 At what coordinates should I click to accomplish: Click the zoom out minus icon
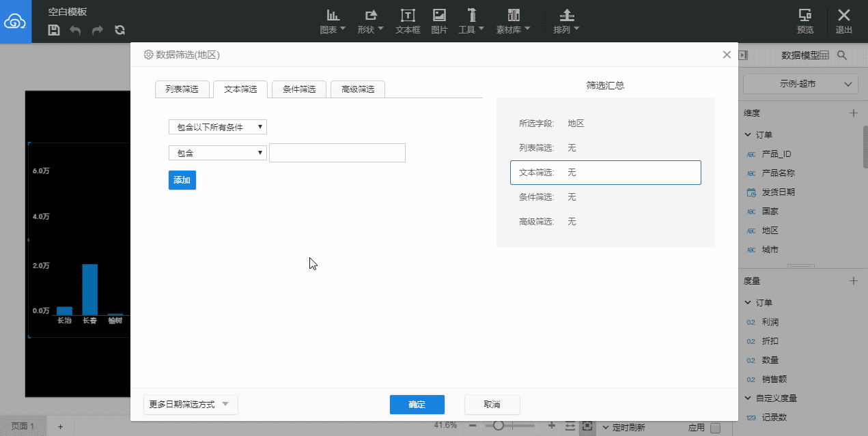tap(473, 425)
